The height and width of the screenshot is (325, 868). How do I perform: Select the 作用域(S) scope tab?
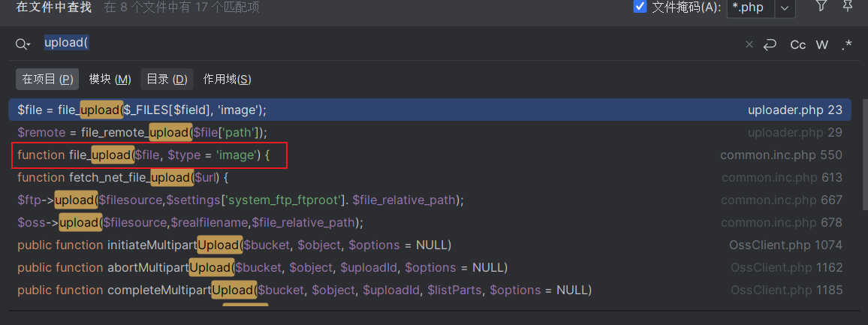tap(228, 79)
